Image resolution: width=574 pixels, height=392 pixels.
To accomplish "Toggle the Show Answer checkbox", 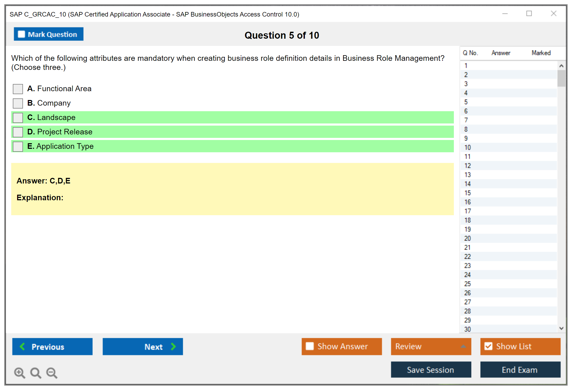I will 310,346.
